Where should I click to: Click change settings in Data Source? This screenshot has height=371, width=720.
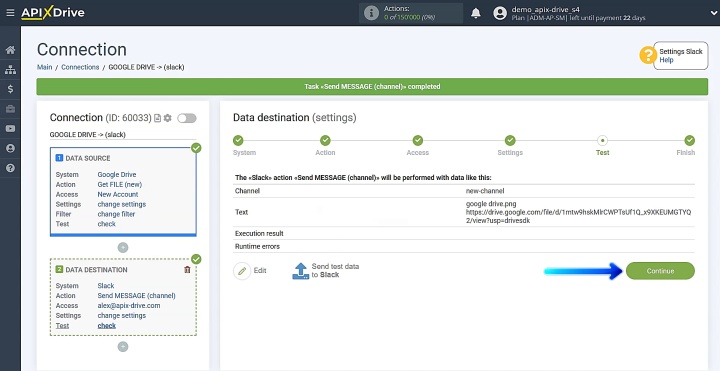[122, 204]
